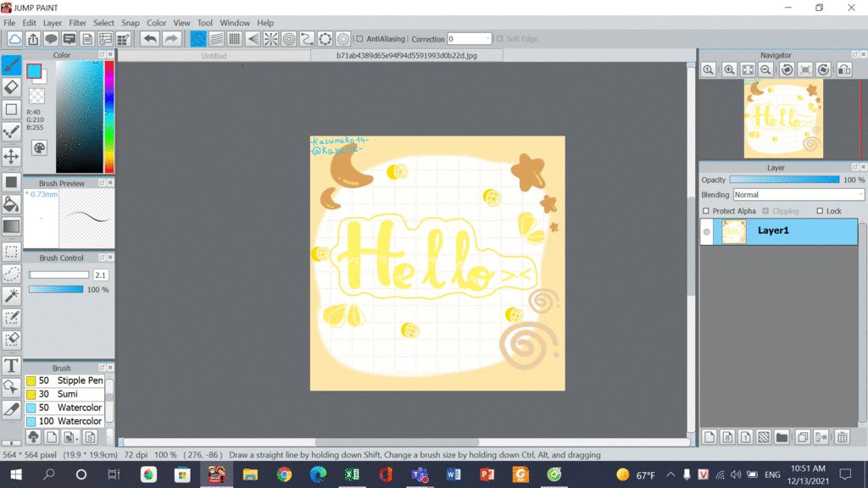Click the Navigator zoom out magnifier
Image resolution: width=868 pixels, height=488 pixels.
click(x=765, y=69)
